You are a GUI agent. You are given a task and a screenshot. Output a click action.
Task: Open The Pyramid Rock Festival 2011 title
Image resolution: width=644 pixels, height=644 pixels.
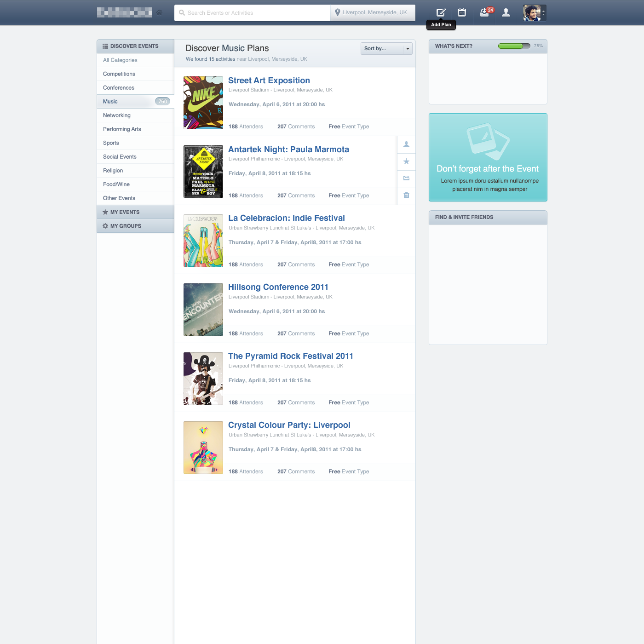291,356
